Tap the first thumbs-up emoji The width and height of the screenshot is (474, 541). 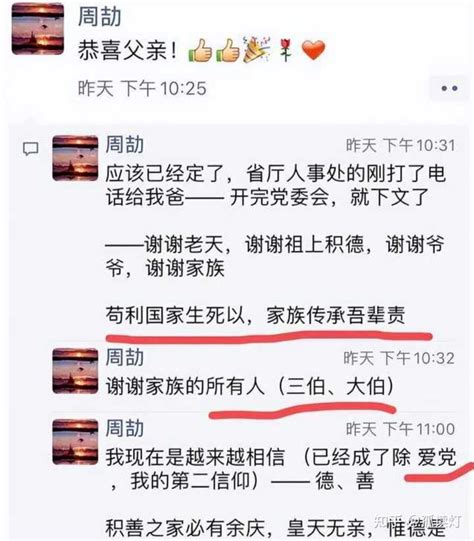coord(200,50)
